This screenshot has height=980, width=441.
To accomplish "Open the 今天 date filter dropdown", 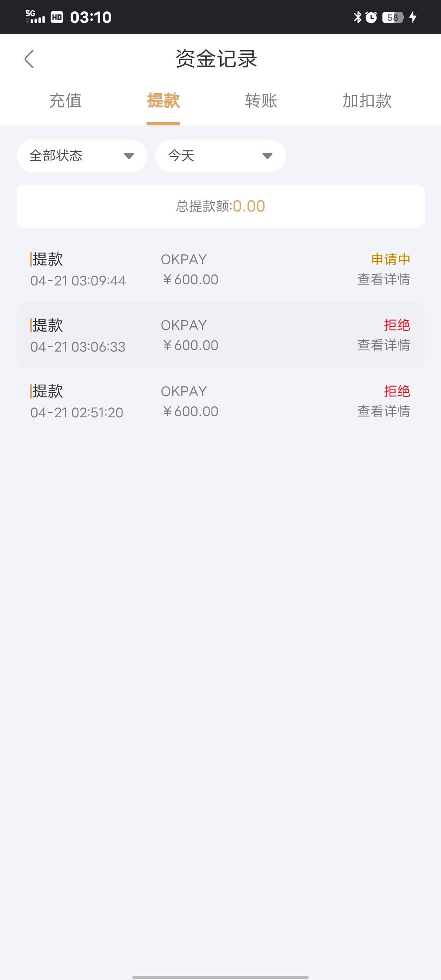I will [x=220, y=156].
